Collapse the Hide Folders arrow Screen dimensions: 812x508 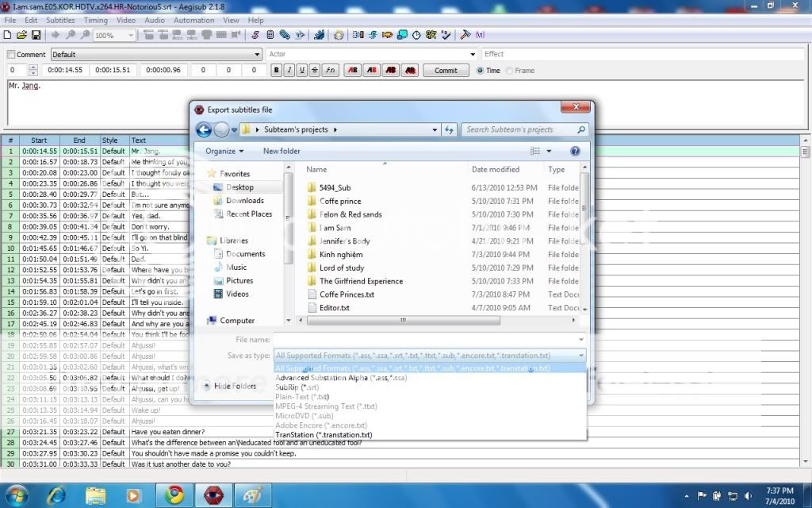coord(206,386)
